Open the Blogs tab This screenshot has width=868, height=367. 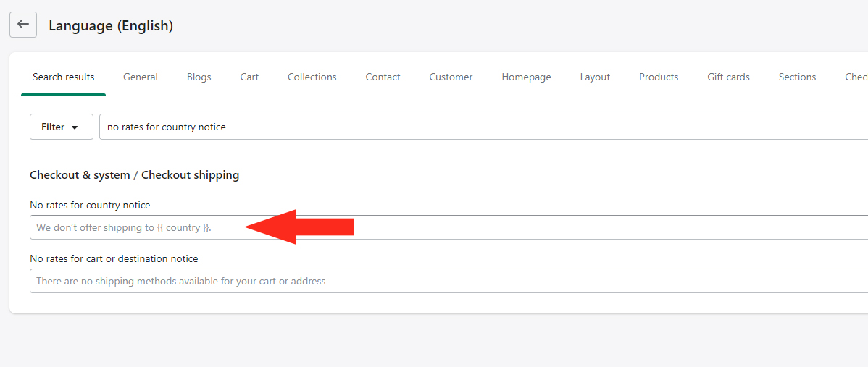coord(199,77)
